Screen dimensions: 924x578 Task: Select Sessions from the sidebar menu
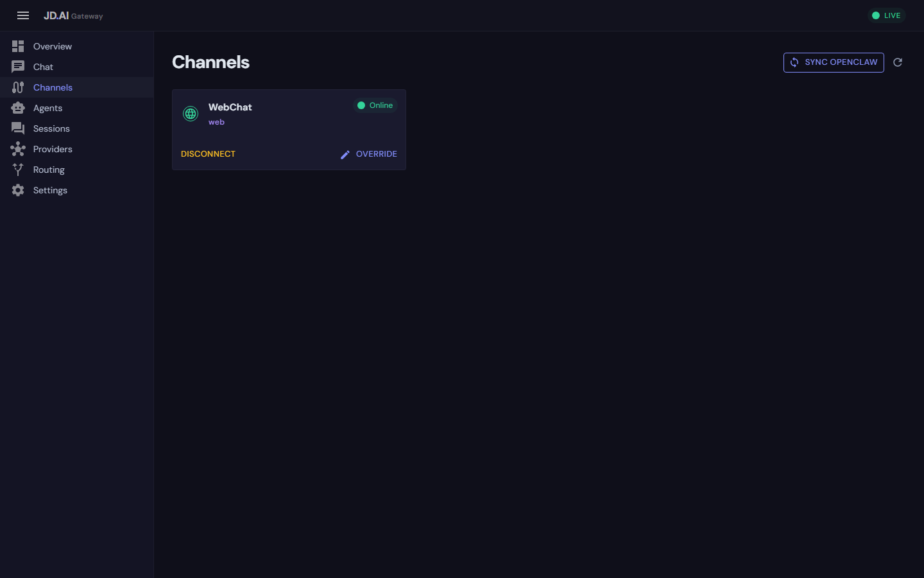tap(51, 128)
